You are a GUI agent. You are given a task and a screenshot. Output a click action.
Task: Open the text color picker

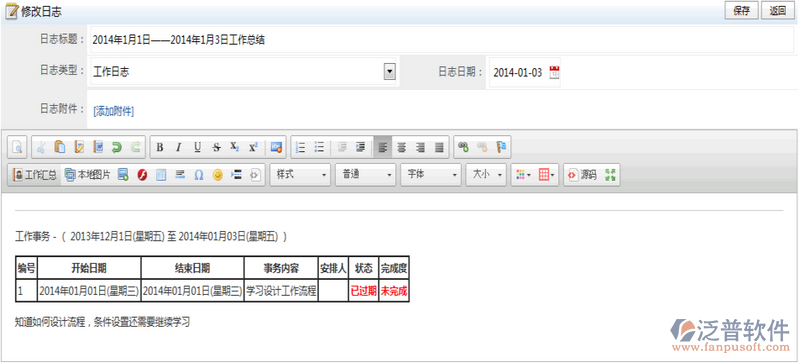tap(523, 175)
